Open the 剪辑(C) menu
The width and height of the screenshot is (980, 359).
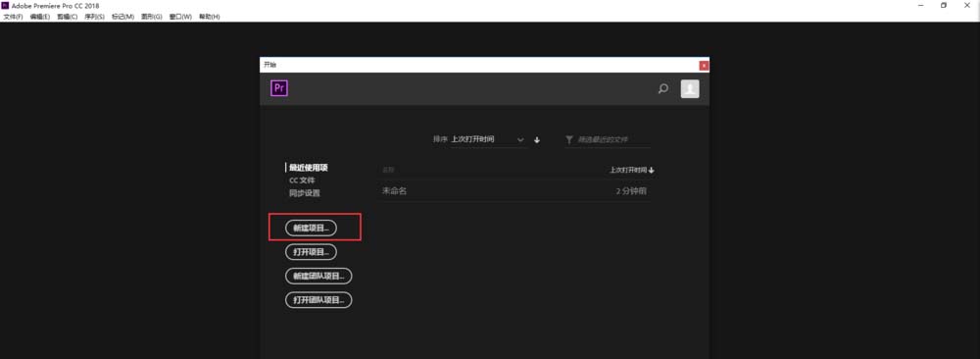[x=68, y=17]
